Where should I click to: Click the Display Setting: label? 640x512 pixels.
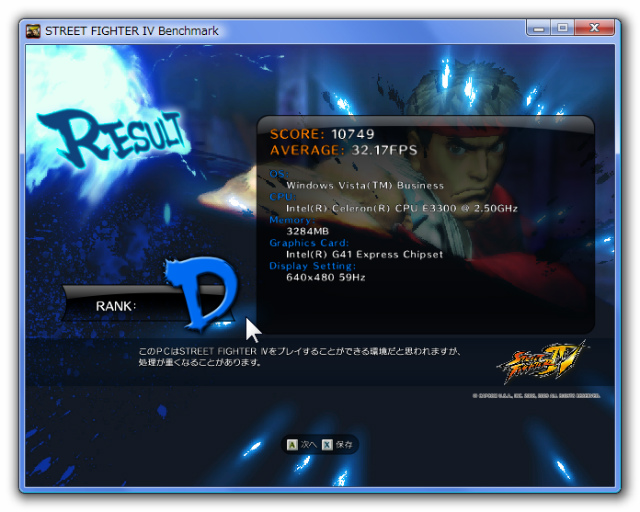point(312,266)
